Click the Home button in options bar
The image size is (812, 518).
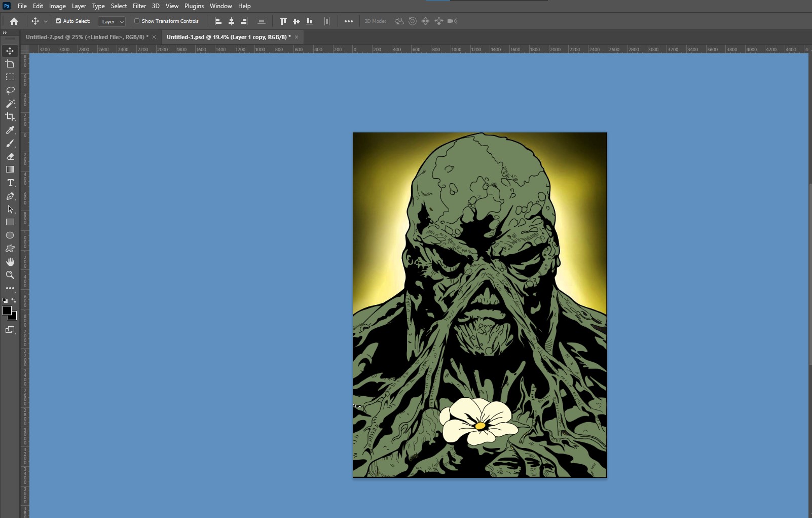pyautogui.click(x=14, y=21)
